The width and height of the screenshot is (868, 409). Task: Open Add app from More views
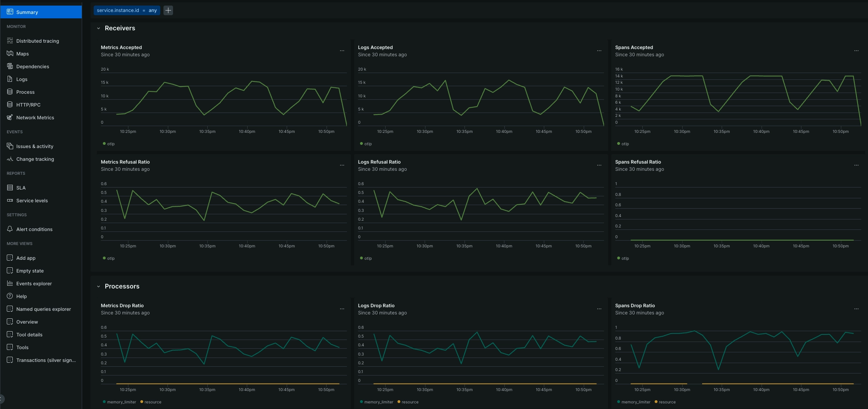[x=26, y=258]
